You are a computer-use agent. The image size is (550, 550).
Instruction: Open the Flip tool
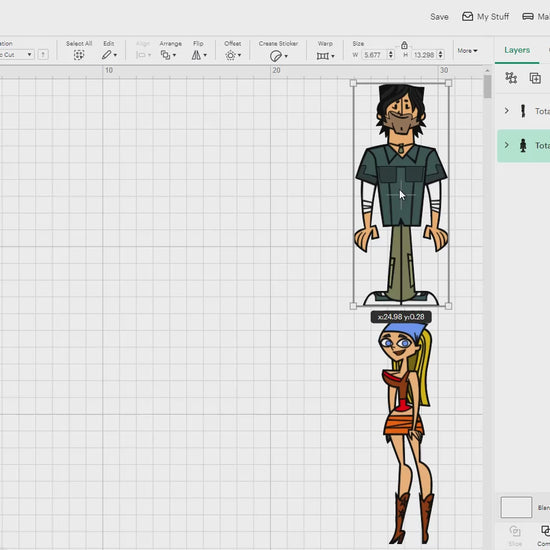click(x=199, y=55)
